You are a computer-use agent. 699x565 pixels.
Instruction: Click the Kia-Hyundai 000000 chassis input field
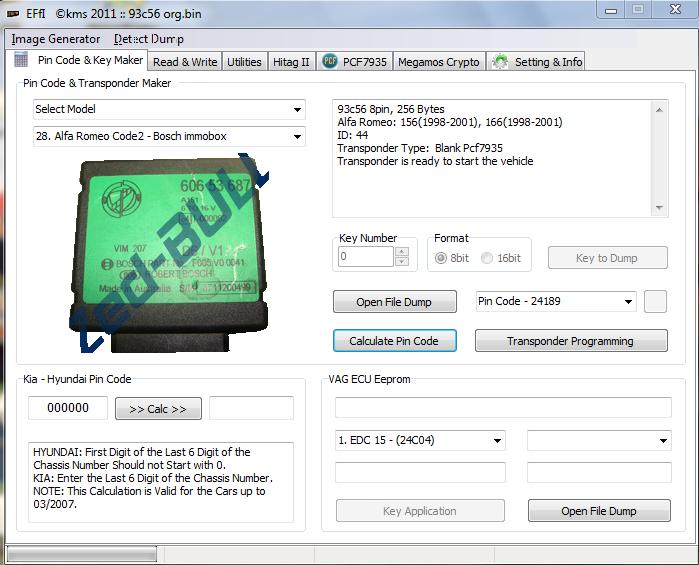point(68,408)
